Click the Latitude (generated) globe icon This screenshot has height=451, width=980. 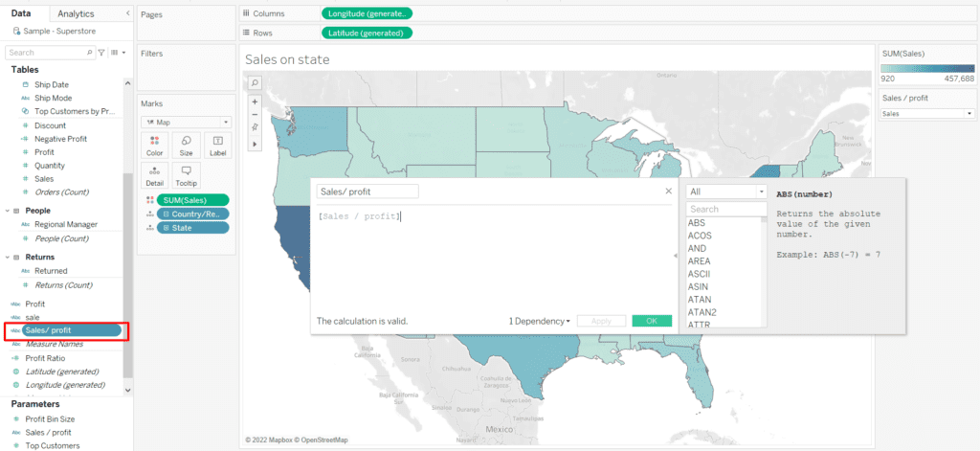[16, 372]
